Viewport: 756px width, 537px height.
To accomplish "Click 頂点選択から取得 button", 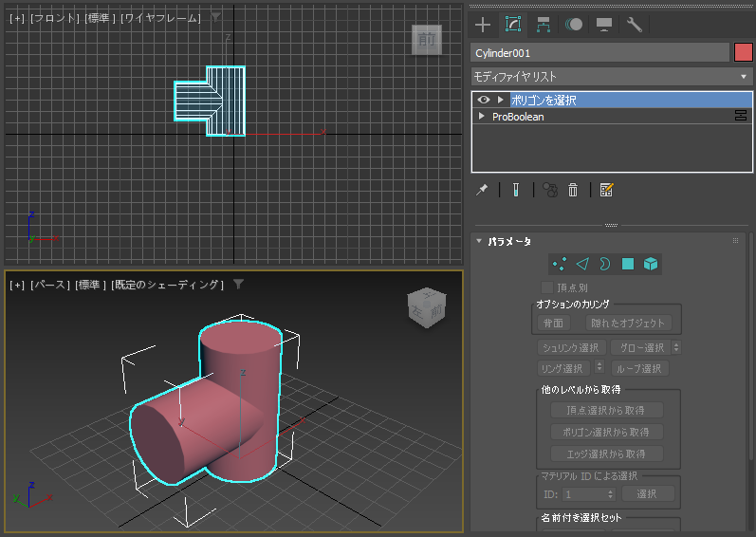I will tap(606, 410).
